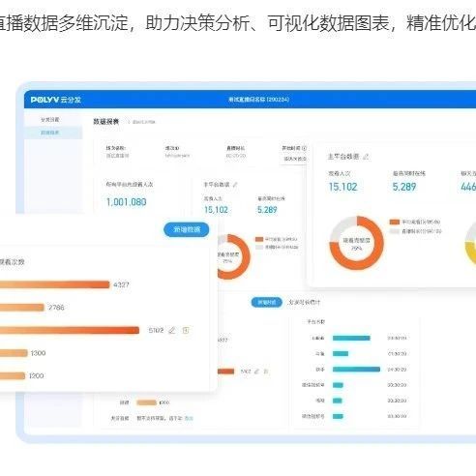Click the info icon beside 开始时间
Screen dimensions: 476x476
tap(304, 148)
